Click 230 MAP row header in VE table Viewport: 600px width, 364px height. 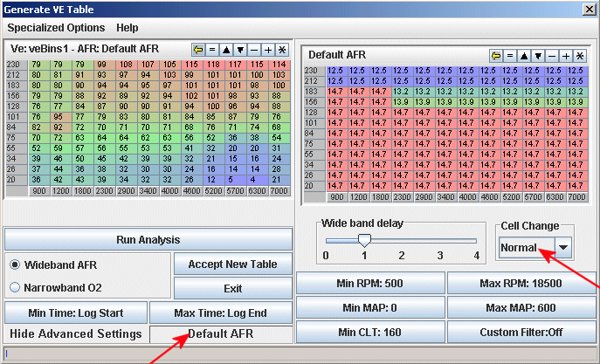17,65
